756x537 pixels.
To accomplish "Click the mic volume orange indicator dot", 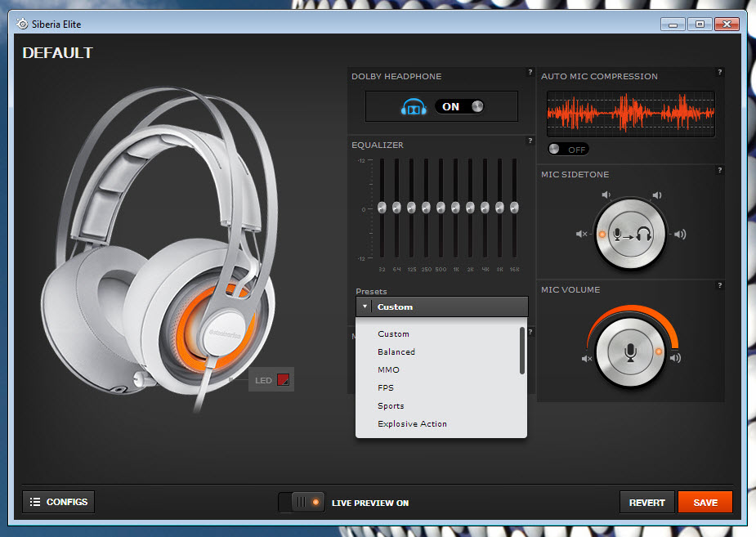I will point(659,352).
